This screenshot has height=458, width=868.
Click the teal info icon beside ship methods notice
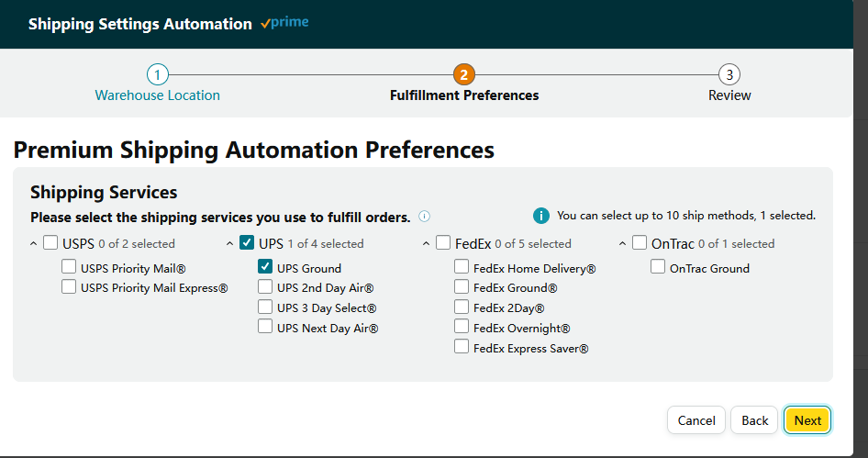(x=540, y=216)
